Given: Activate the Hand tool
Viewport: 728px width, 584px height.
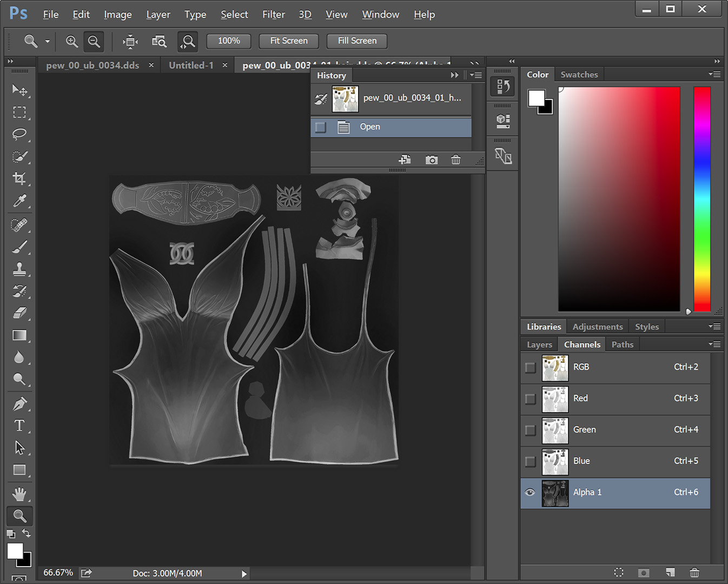Looking at the screenshot, I should pyautogui.click(x=19, y=493).
